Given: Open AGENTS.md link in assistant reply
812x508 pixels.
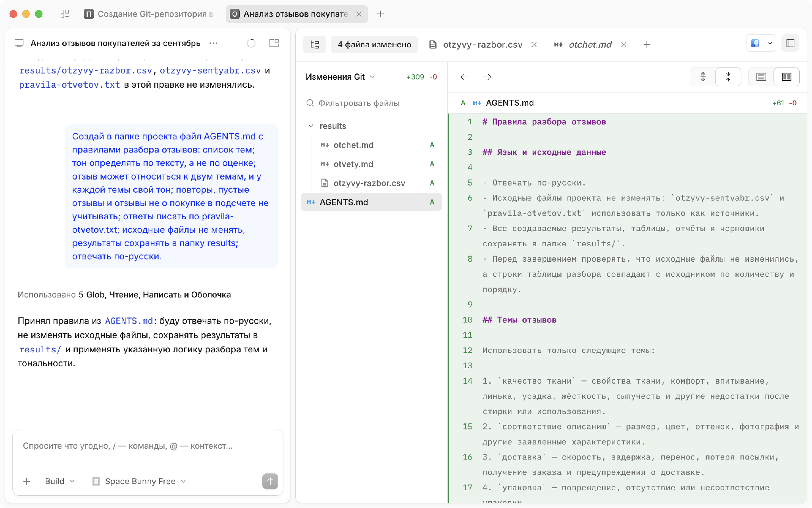Looking at the screenshot, I should pos(129,321).
